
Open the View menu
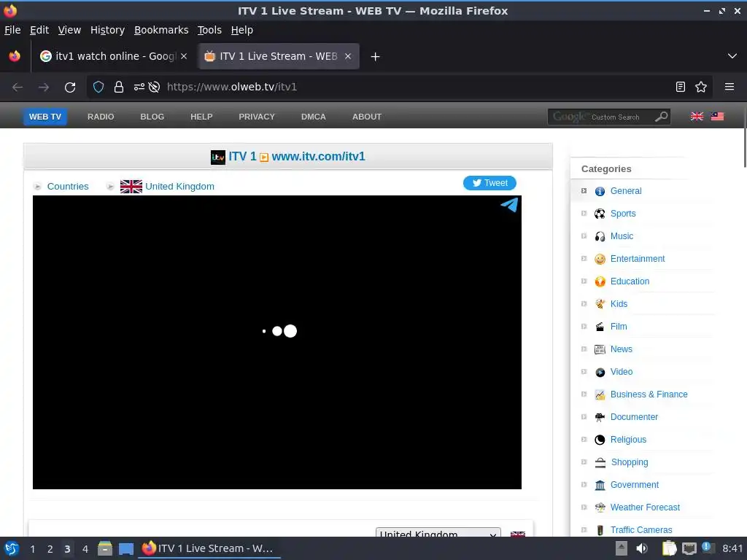point(69,30)
